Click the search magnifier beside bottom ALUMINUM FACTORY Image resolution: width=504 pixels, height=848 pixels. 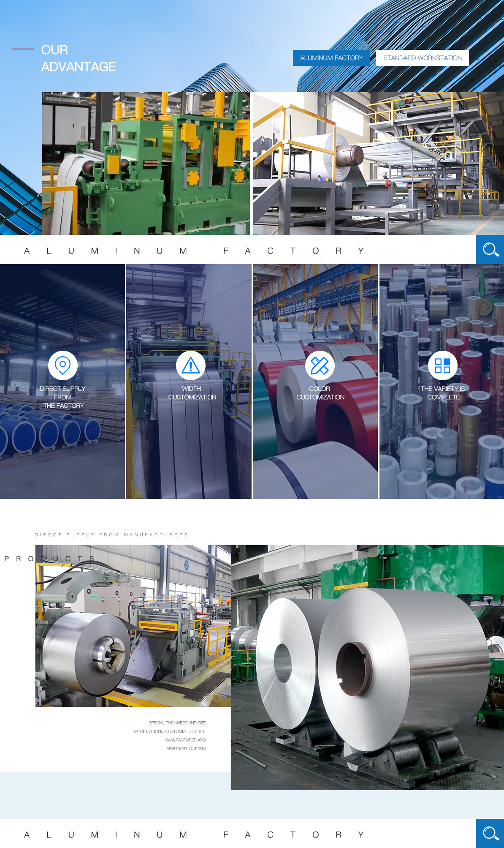(x=490, y=833)
